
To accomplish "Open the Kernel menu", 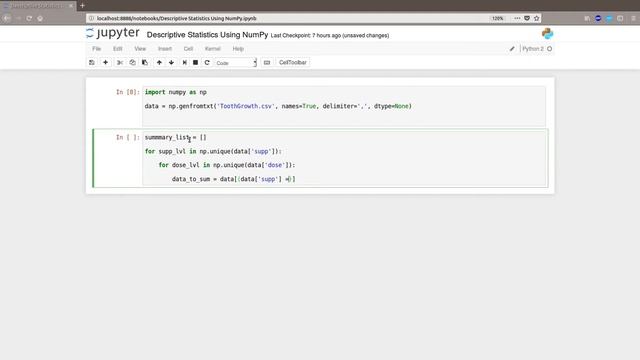I will [213, 49].
